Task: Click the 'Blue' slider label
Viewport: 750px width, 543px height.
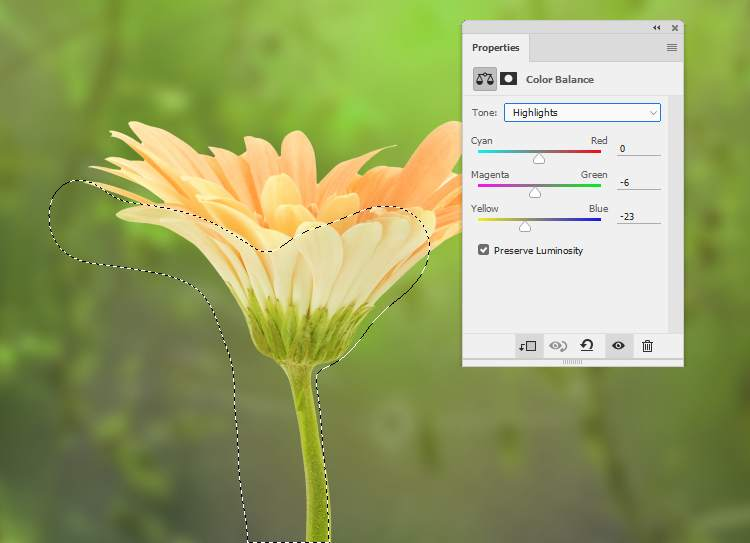Action: 598,209
